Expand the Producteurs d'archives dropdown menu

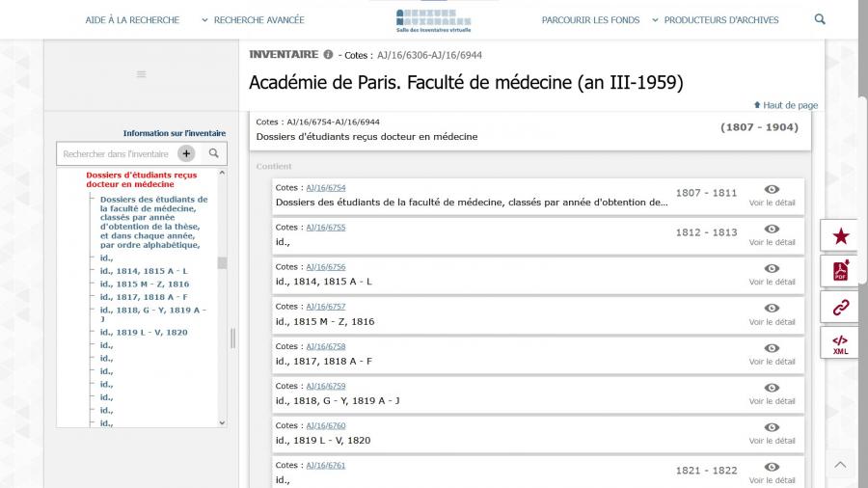[x=716, y=20]
